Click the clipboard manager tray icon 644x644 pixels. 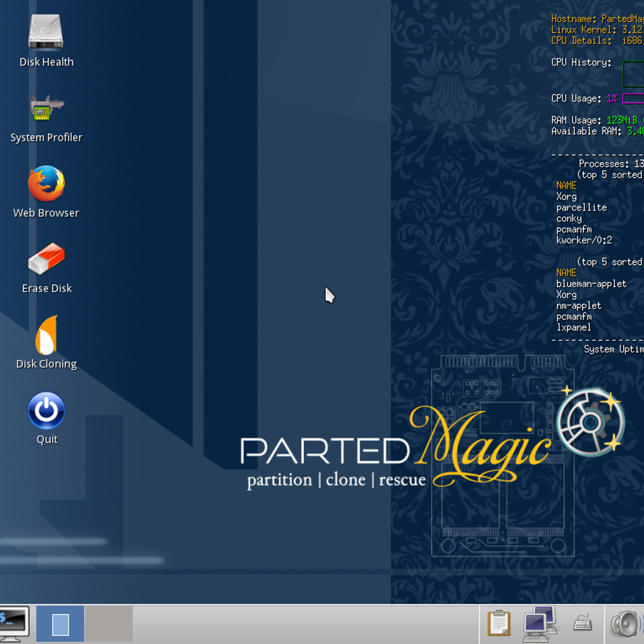[499, 624]
